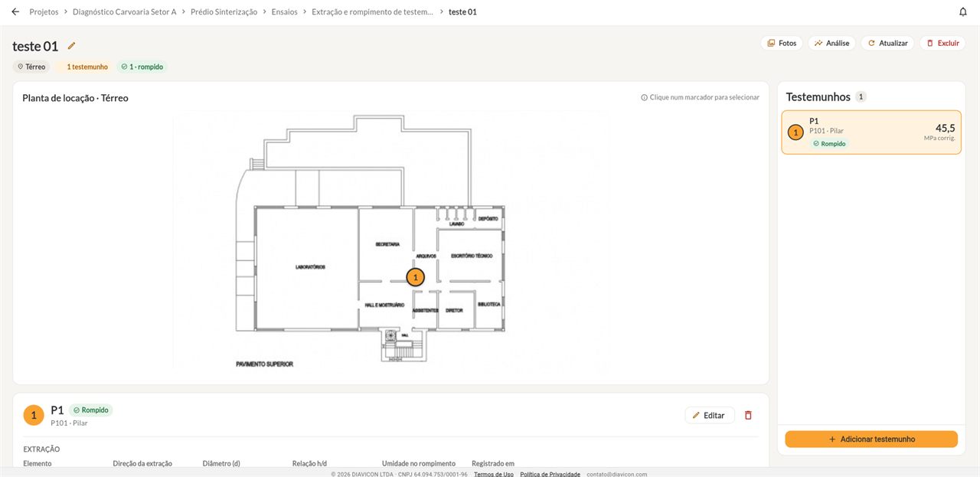Click 'teste 01' in the breadcrumb
The height and width of the screenshot is (477, 980).
click(x=462, y=11)
